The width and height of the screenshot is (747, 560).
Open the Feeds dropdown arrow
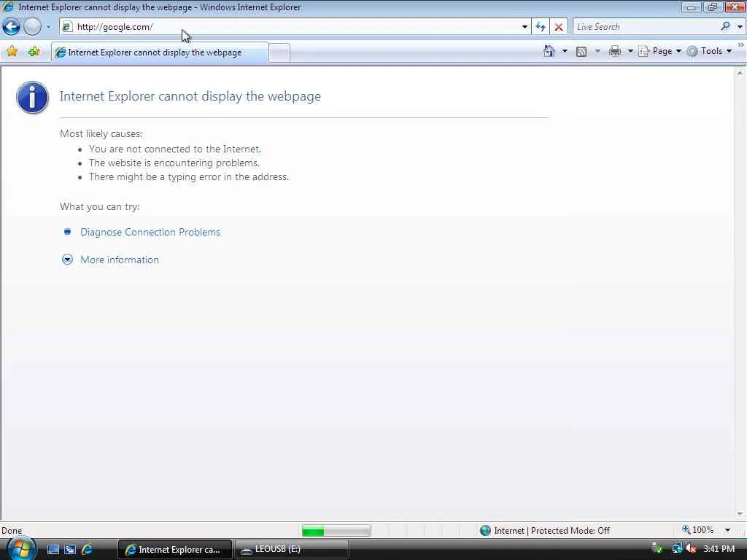[597, 51]
